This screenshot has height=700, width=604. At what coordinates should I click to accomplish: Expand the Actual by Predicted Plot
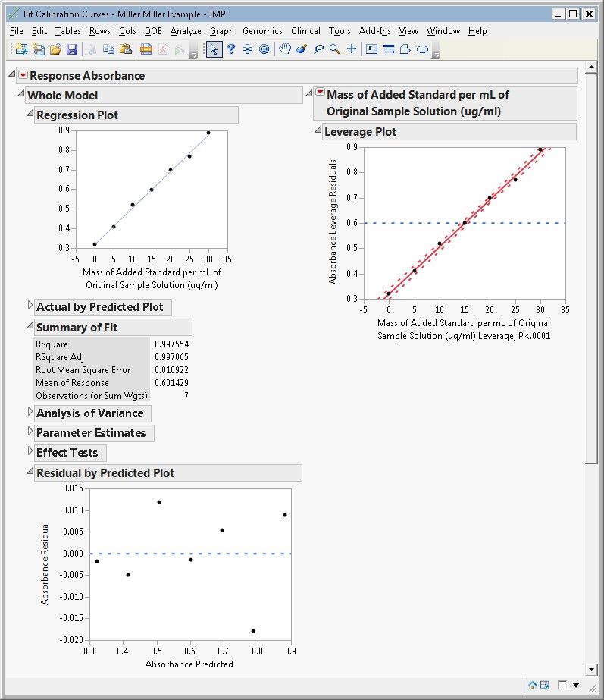[30, 305]
